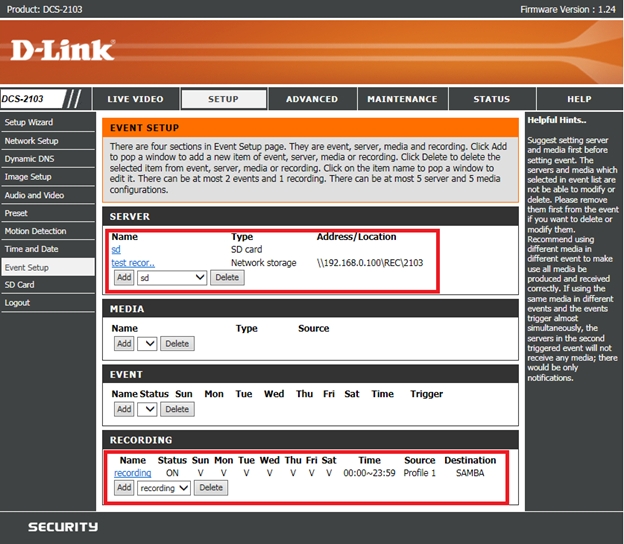Select Setup Wizard in sidebar
Image resolution: width=624 pixels, height=544 pixels.
pos(29,122)
